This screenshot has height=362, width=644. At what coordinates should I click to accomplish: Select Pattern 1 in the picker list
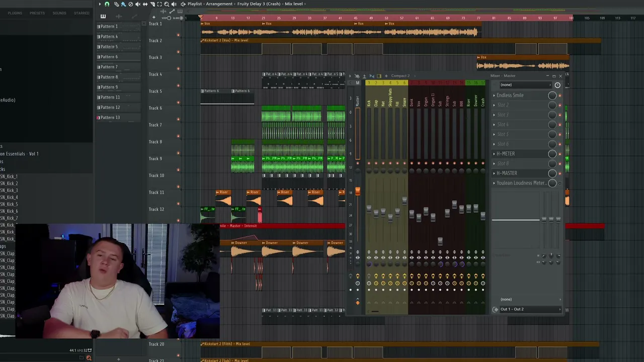(119, 27)
